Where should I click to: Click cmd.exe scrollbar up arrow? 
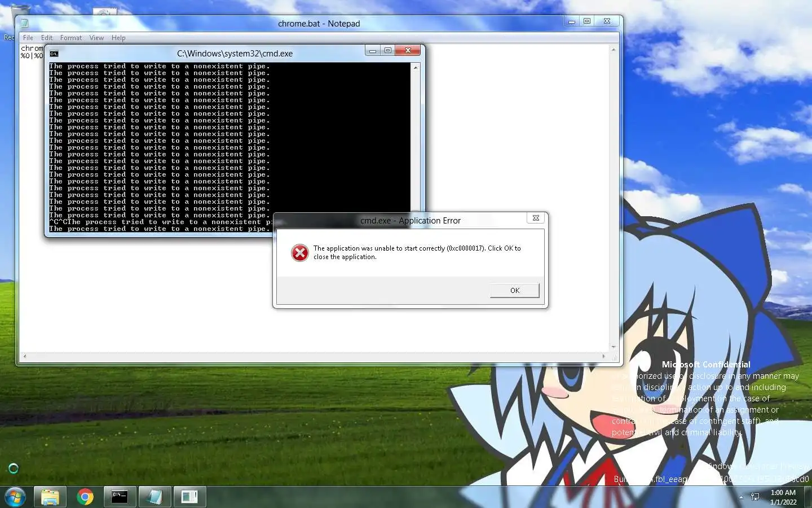[x=416, y=67]
